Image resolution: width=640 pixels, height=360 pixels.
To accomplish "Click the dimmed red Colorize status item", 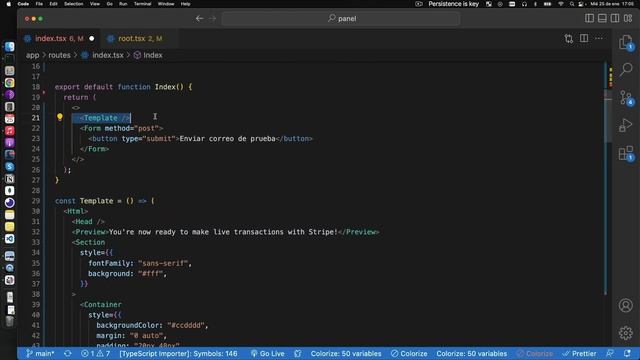I will [x=535, y=353].
